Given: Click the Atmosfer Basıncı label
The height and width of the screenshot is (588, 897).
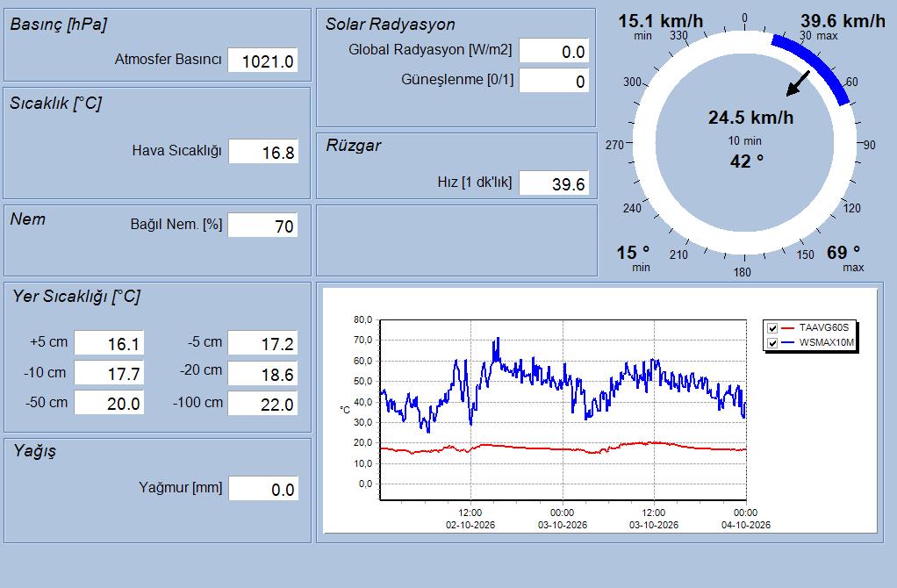Looking at the screenshot, I should (x=168, y=59).
